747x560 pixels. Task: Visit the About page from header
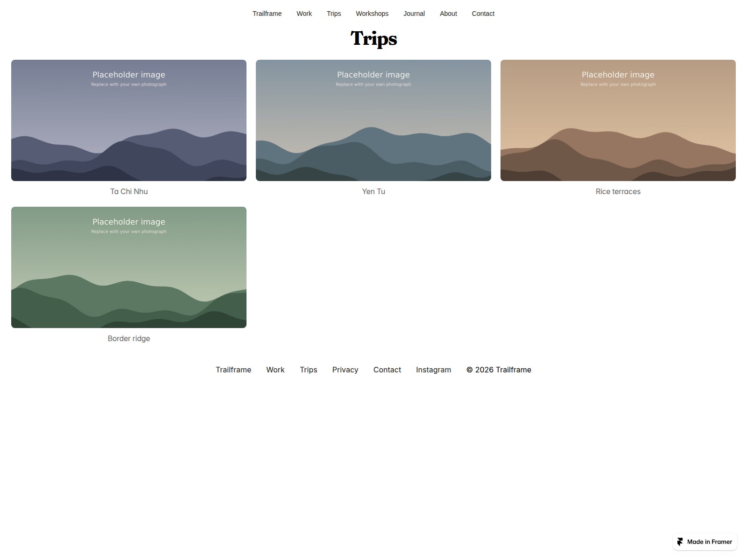point(448,14)
